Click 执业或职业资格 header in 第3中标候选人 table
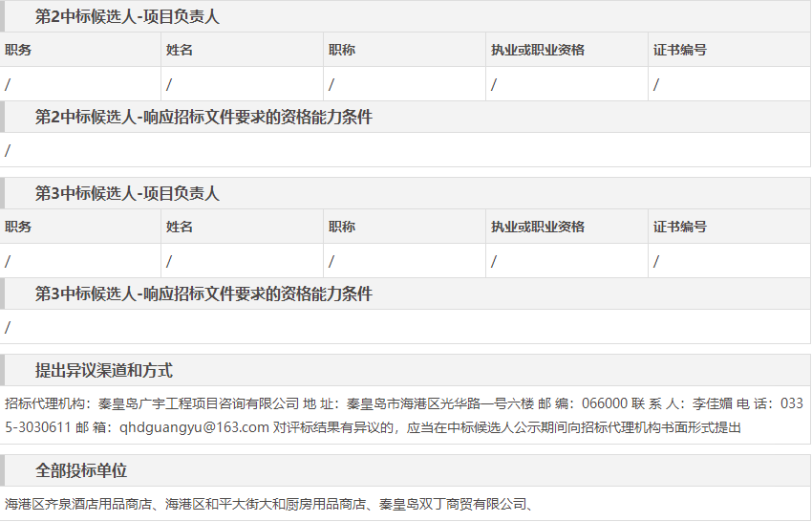 538,227
